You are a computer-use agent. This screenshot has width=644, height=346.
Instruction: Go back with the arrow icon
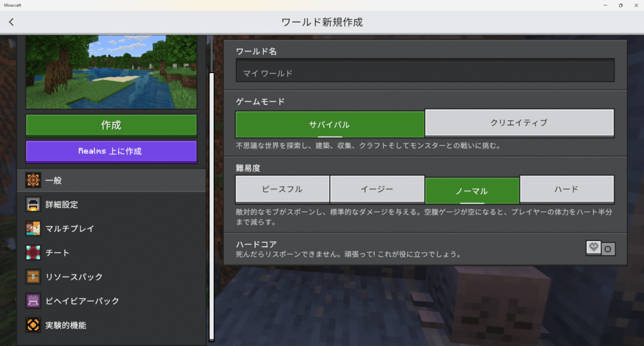[x=11, y=22]
